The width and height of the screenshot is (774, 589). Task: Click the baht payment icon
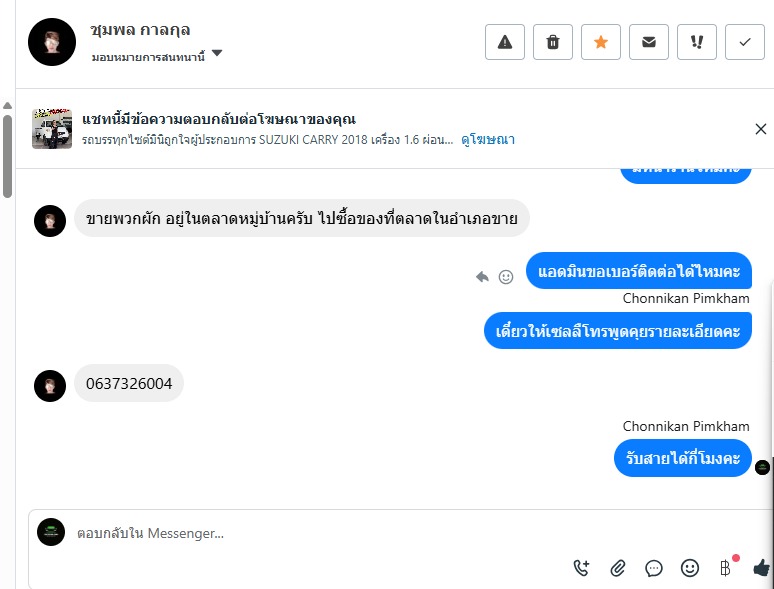(x=726, y=568)
